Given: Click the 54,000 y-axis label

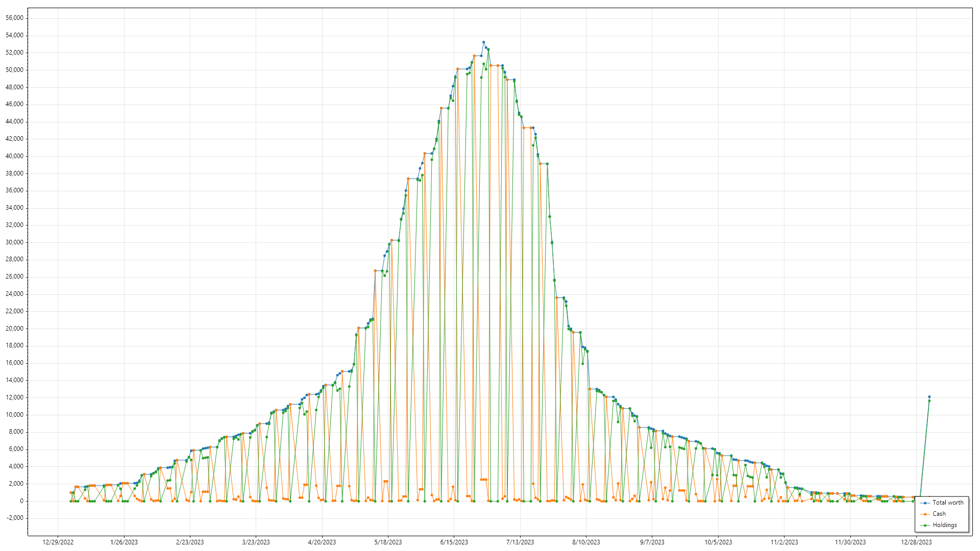Looking at the screenshot, I should click(14, 35).
